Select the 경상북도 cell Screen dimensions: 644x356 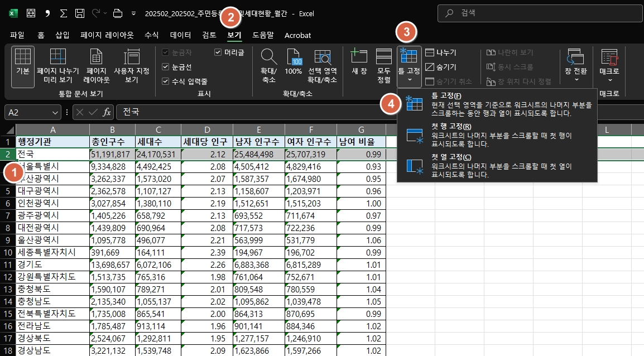pos(52,338)
